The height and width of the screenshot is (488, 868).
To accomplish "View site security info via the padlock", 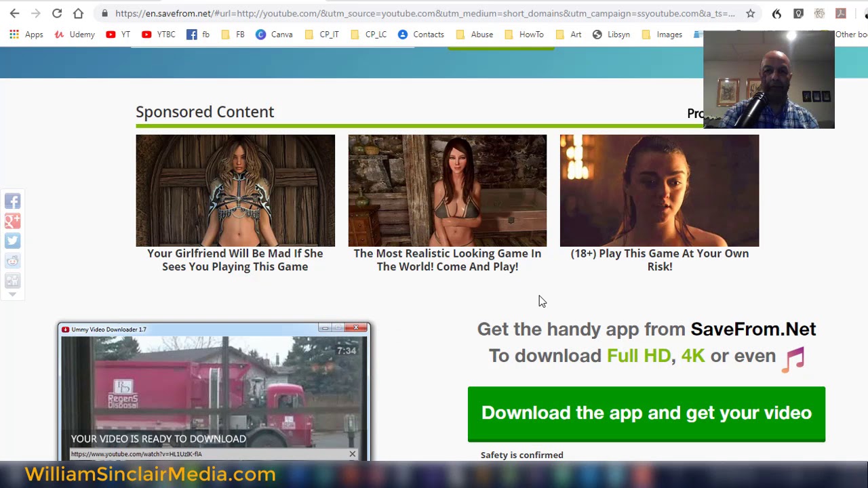I will 104,14.
